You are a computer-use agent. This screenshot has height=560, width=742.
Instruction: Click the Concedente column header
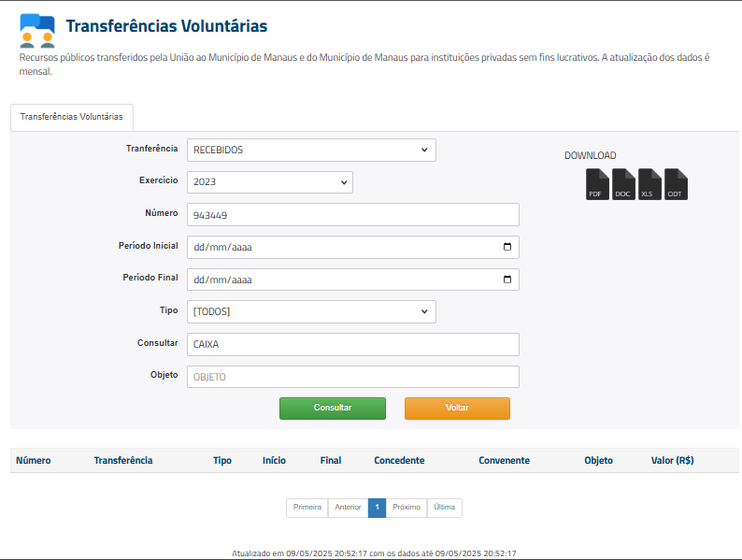[x=399, y=461]
